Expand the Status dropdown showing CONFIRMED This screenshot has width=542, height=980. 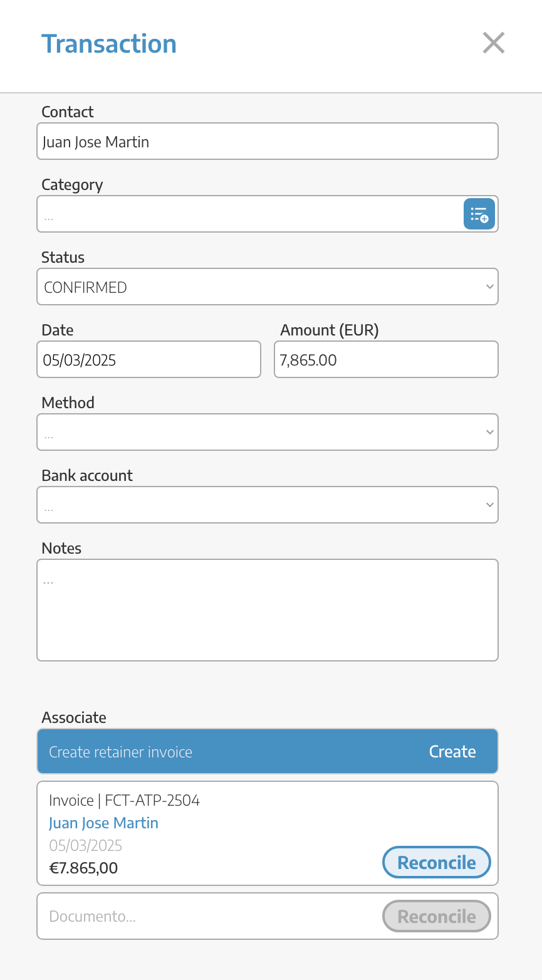click(x=268, y=287)
